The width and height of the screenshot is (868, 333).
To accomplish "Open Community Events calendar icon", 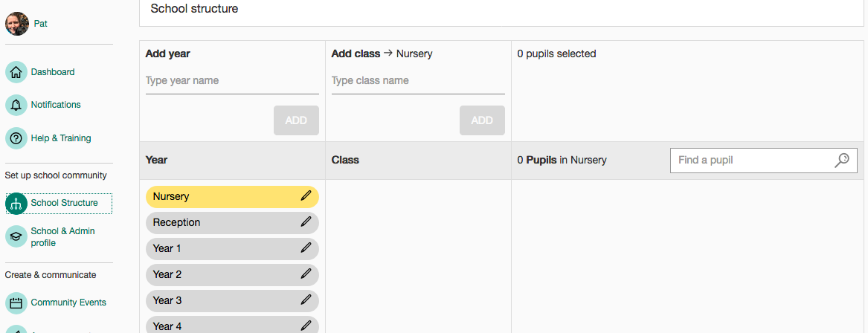I will coord(16,303).
